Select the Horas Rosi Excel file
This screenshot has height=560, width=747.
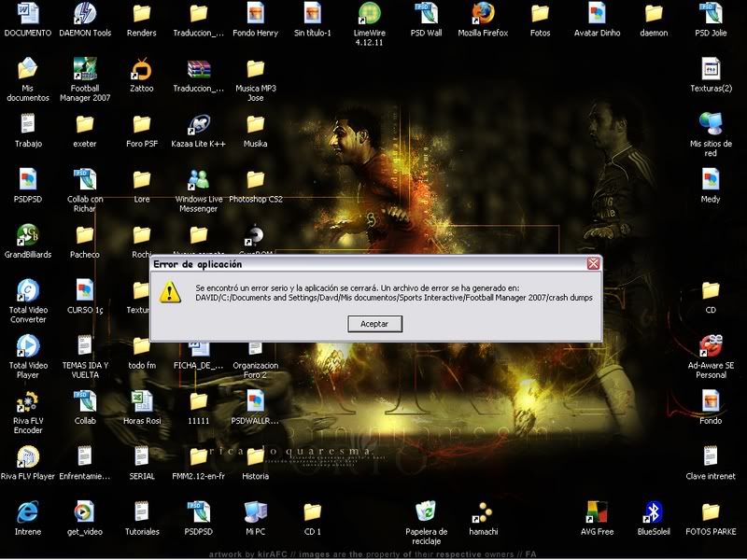(x=142, y=401)
